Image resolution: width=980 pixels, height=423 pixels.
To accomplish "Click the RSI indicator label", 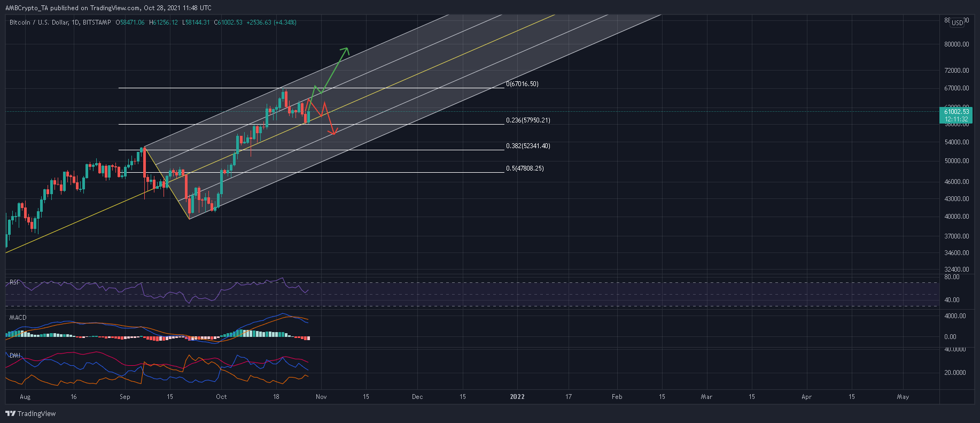I will tap(14, 282).
